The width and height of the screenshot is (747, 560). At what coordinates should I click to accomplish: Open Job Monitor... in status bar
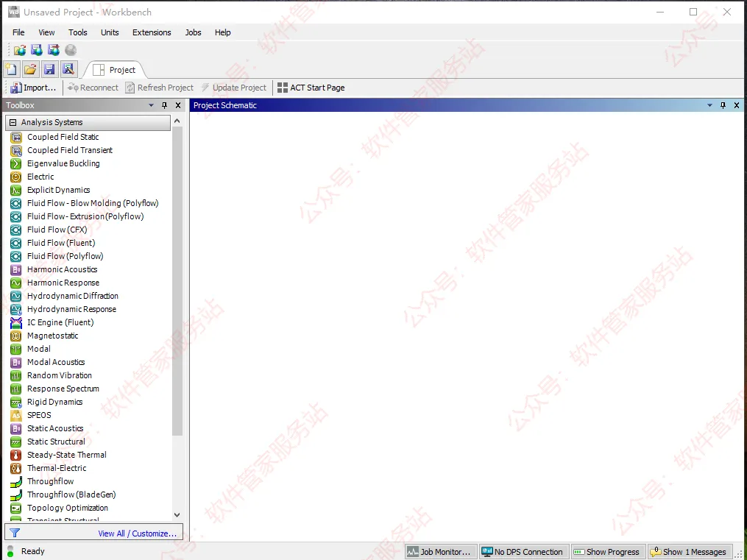[x=441, y=552]
